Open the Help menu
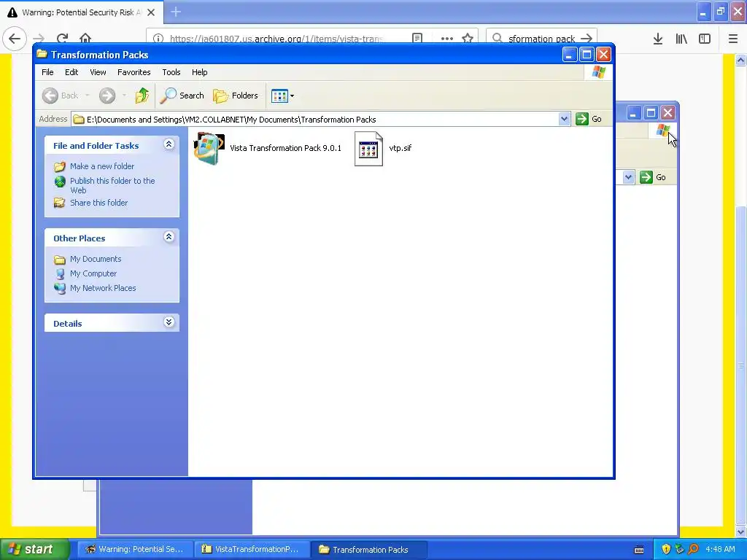 (x=200, y=72)
